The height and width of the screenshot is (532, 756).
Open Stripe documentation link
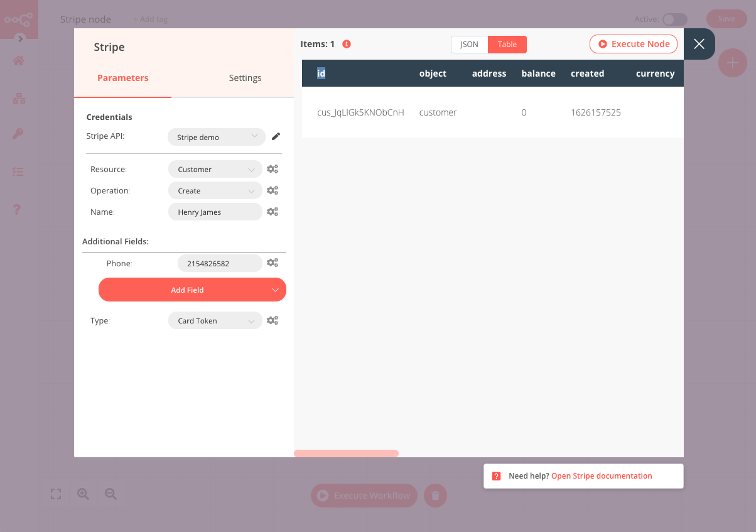coord(601,476)
